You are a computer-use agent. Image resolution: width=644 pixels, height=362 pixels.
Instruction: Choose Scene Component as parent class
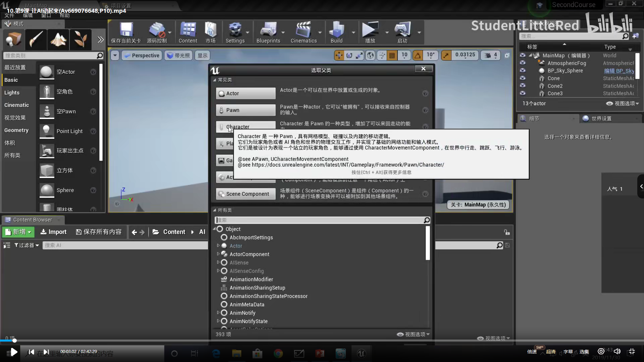click(x=246, y=194)
